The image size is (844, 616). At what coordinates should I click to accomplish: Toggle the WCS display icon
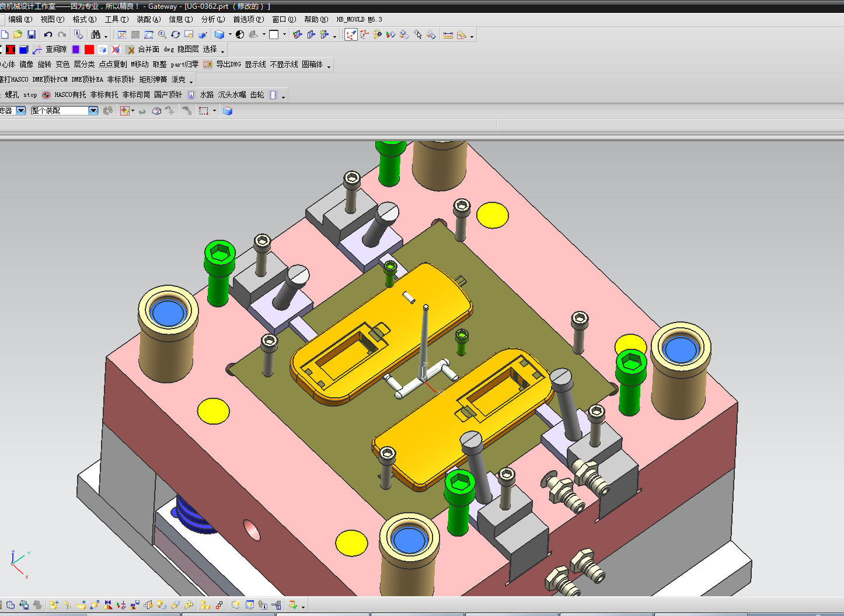click(350, 34)
